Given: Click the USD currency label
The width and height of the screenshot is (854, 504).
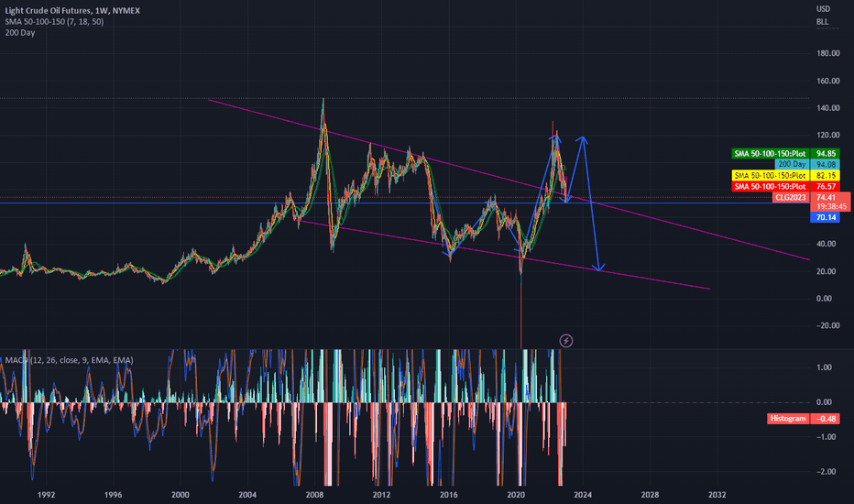Looking at the screenshot, I should 823,9.
